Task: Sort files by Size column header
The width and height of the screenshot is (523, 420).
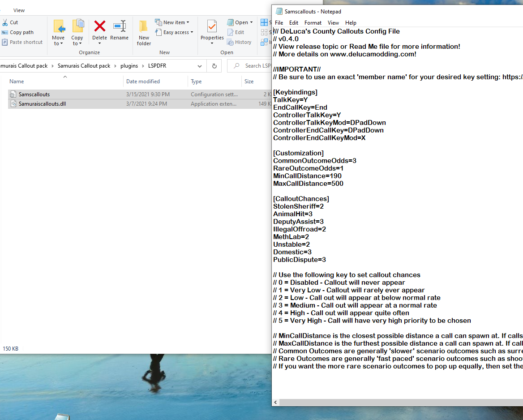Action: 249,81
